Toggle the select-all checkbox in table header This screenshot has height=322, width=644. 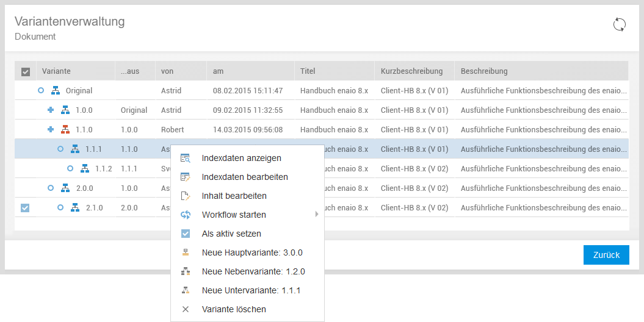(x=26, y=71)
